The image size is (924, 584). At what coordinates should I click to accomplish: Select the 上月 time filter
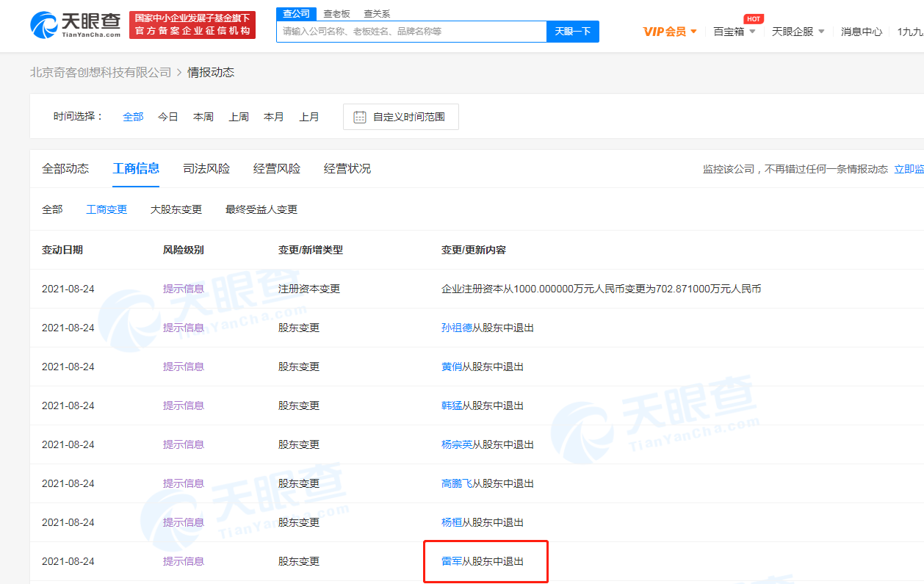(x=308, y=117)
